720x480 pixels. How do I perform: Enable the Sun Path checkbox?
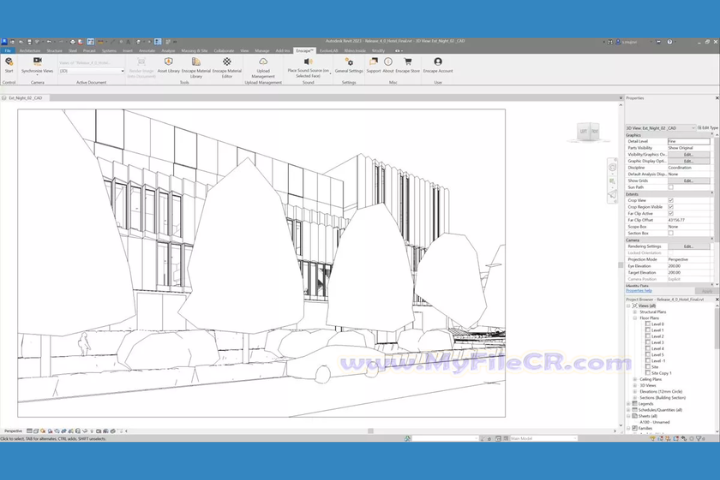(671, 187)
